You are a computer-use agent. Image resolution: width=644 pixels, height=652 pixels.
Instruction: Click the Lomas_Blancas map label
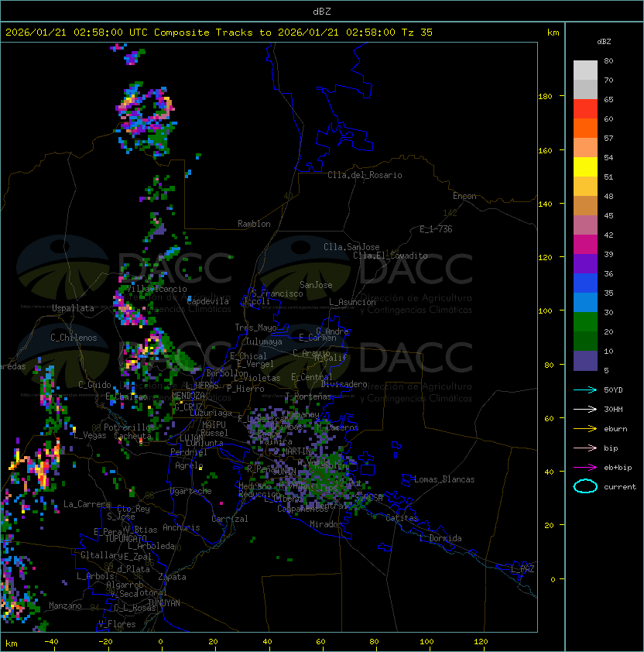coord(444,479)
